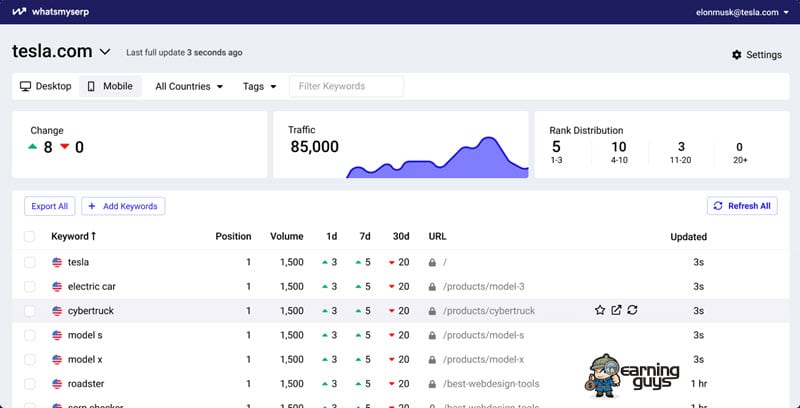Click the Filter Keywords input field

coord(346,86)
